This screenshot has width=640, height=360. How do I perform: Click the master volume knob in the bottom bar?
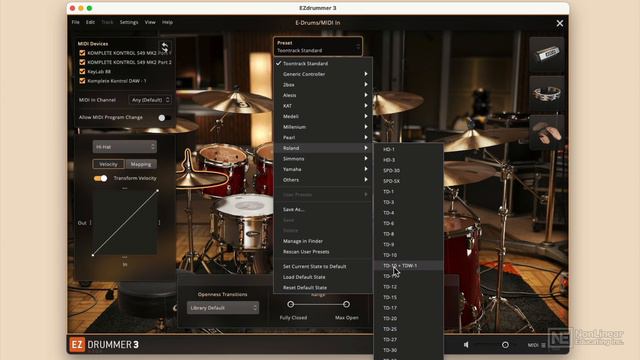(505, 345)
